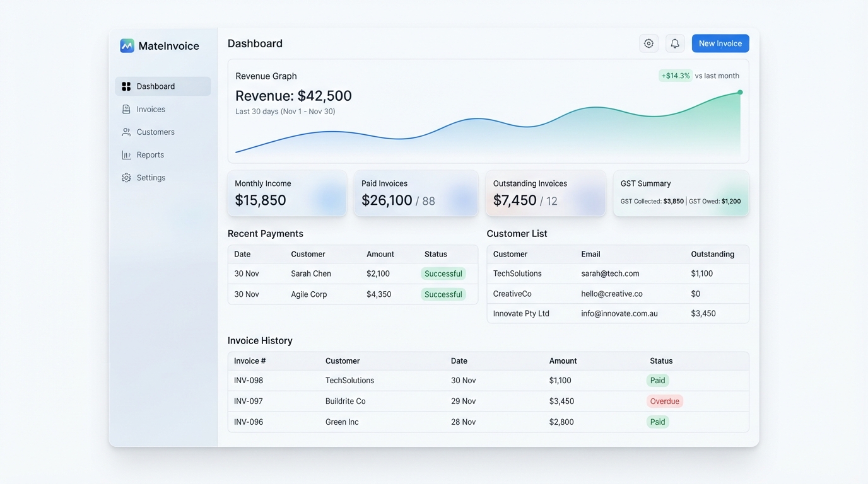
Task: Click the Paid Invoices card
Action: click(416, 193)
